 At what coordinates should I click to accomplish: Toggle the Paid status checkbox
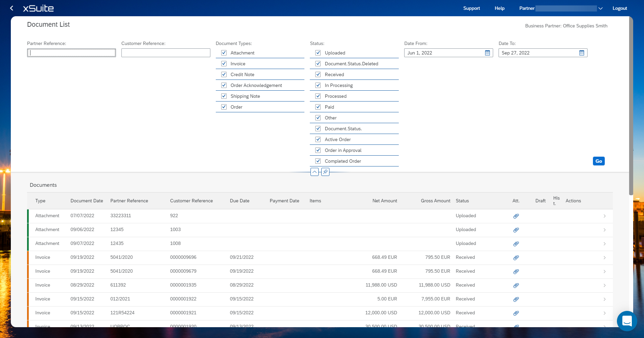[318, 107]
